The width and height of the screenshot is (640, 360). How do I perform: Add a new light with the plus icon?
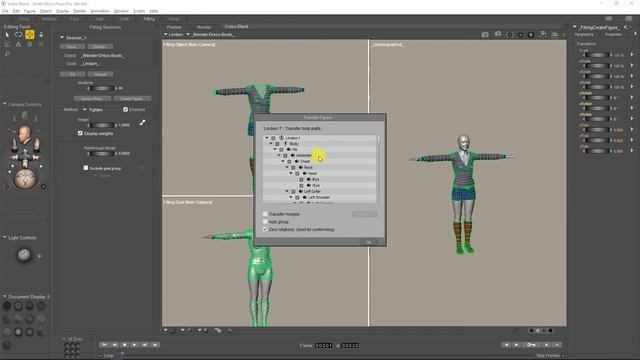[40, 256]
